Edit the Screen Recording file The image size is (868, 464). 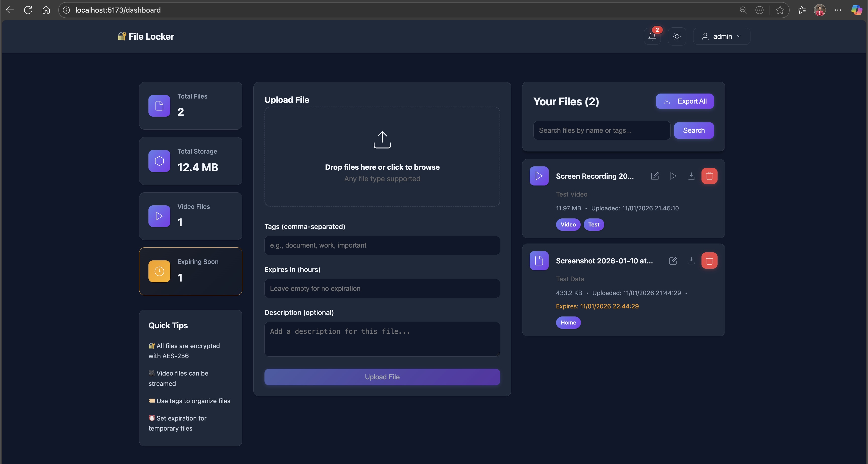[x=655, y=176]
